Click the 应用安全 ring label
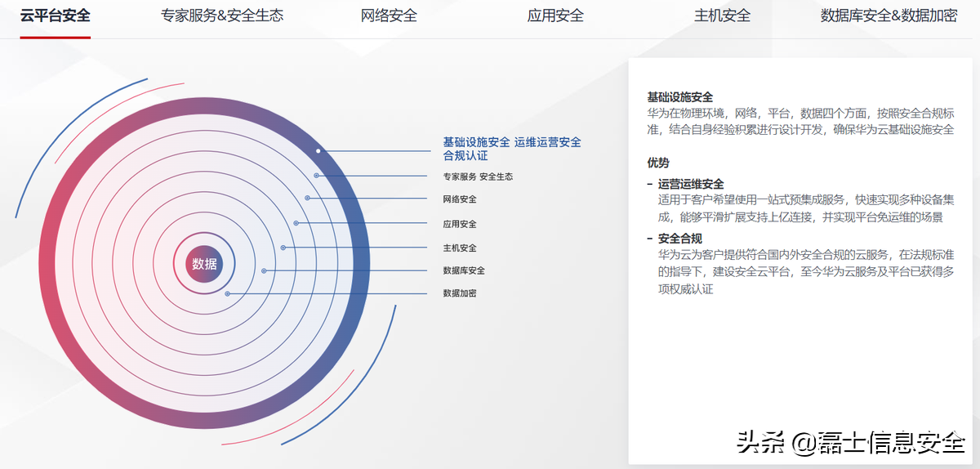Image resolution: width=980 pixels, height=469 pixels. 460,224
